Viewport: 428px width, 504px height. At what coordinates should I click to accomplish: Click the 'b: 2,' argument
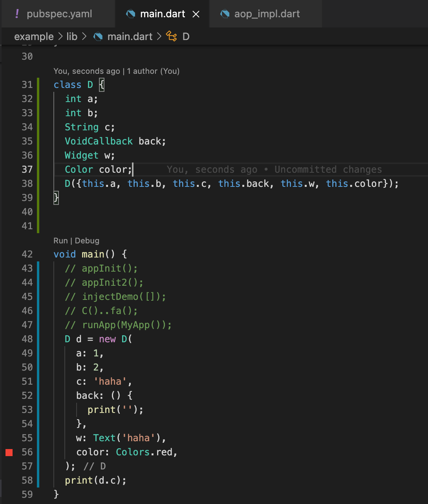coord(90,367)
